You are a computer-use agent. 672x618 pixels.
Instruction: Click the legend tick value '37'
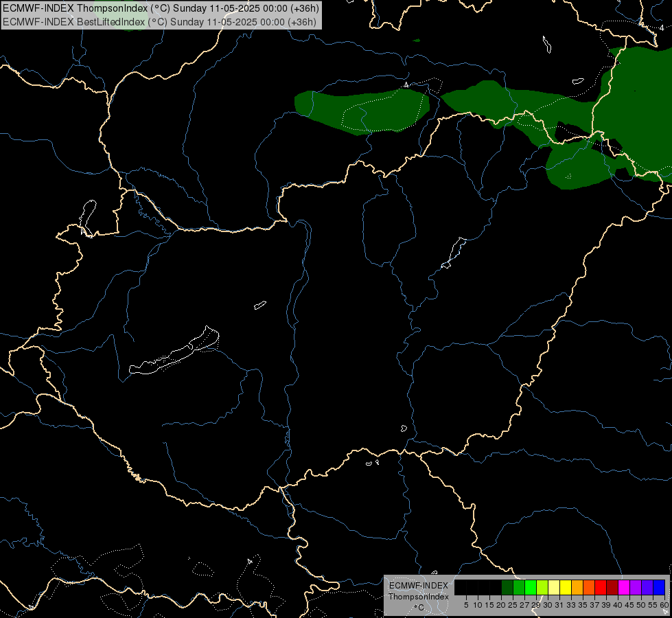pos(594,605)
